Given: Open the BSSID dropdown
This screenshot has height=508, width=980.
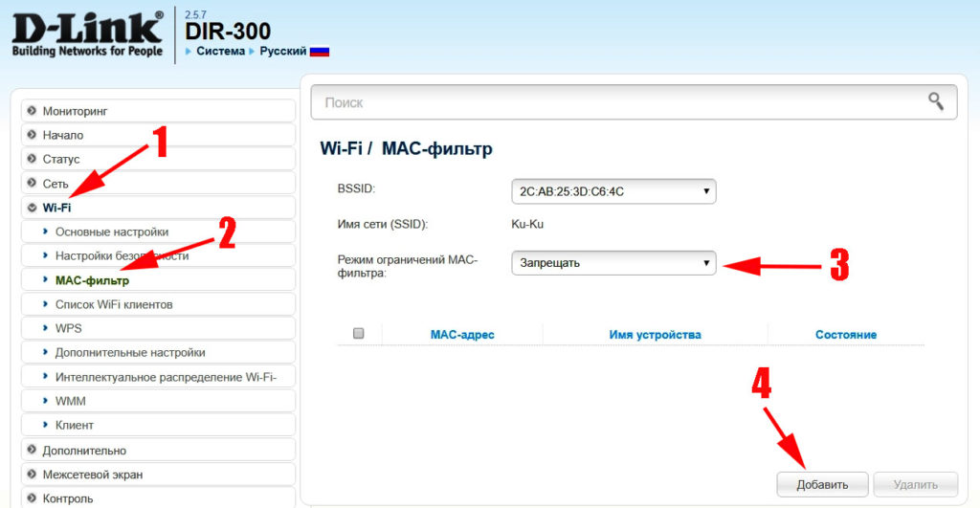Looking at the screenshot, I should (613, 191).
